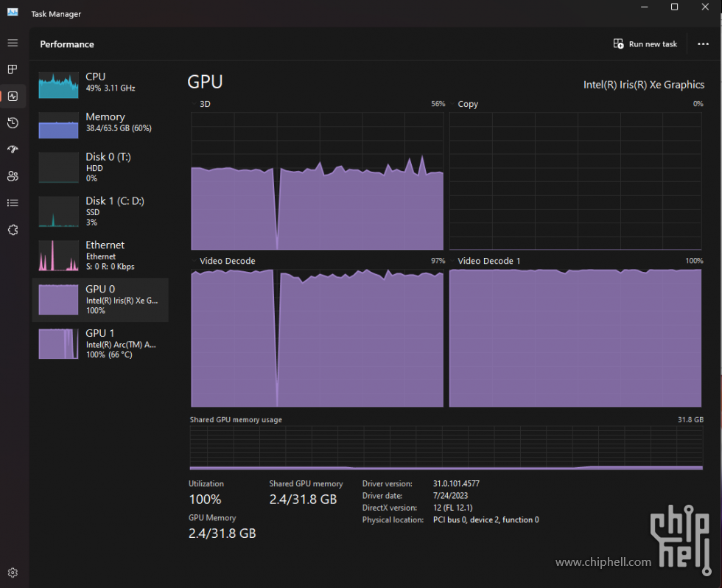Click Run new task button
The image size is (722, 588).
645,44
